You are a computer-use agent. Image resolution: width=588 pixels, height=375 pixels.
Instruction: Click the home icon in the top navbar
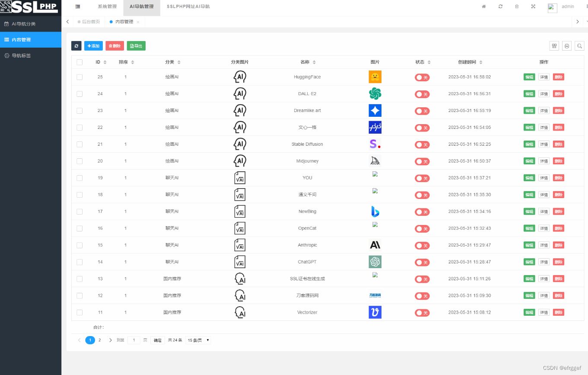click(483, 6)
